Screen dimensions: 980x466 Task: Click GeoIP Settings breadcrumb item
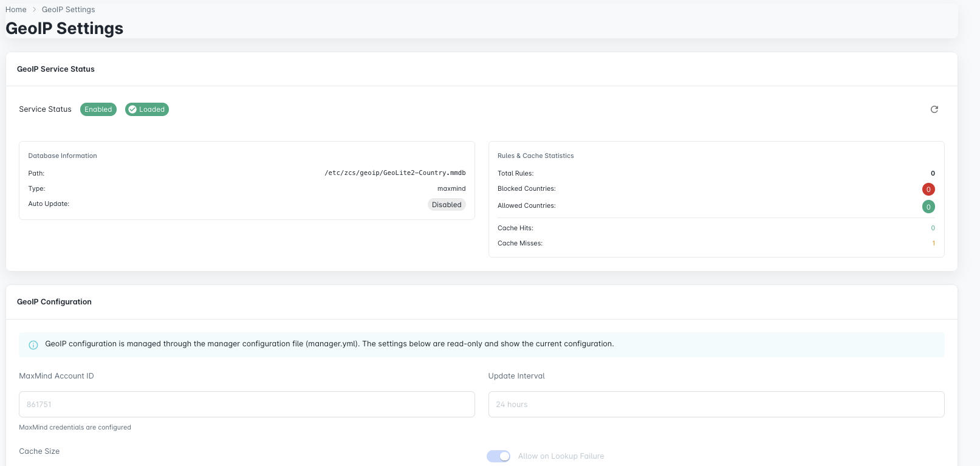68,10
